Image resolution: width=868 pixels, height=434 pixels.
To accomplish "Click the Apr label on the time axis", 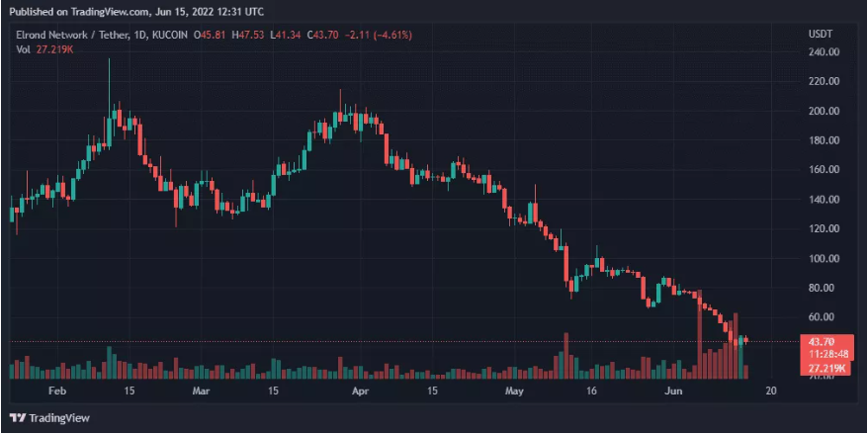I will 360,391.
